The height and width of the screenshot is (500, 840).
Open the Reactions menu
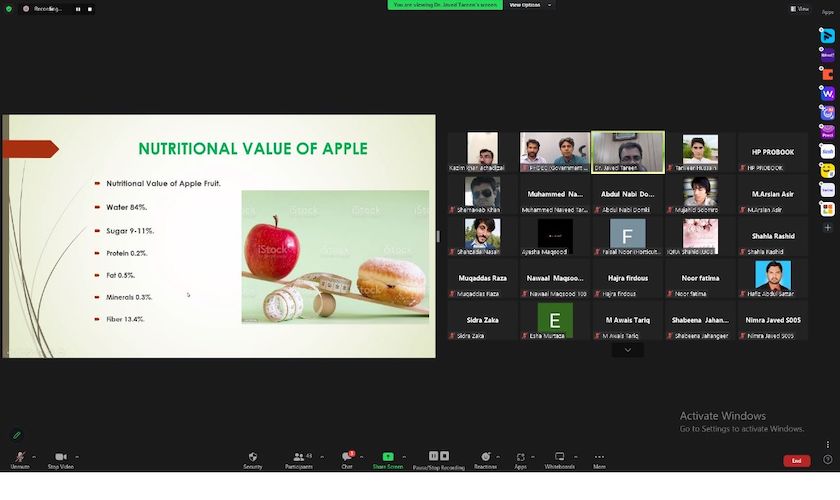485,458
